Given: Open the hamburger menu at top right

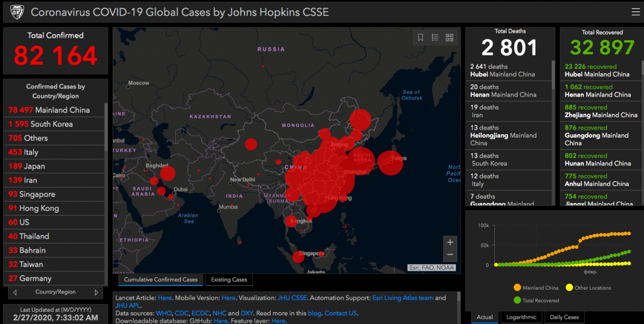Looking at the screenshot, I should [635, 12].
